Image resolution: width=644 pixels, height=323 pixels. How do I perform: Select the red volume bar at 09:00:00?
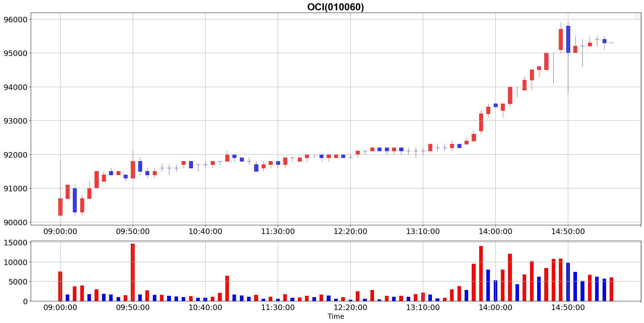[60, 286]
